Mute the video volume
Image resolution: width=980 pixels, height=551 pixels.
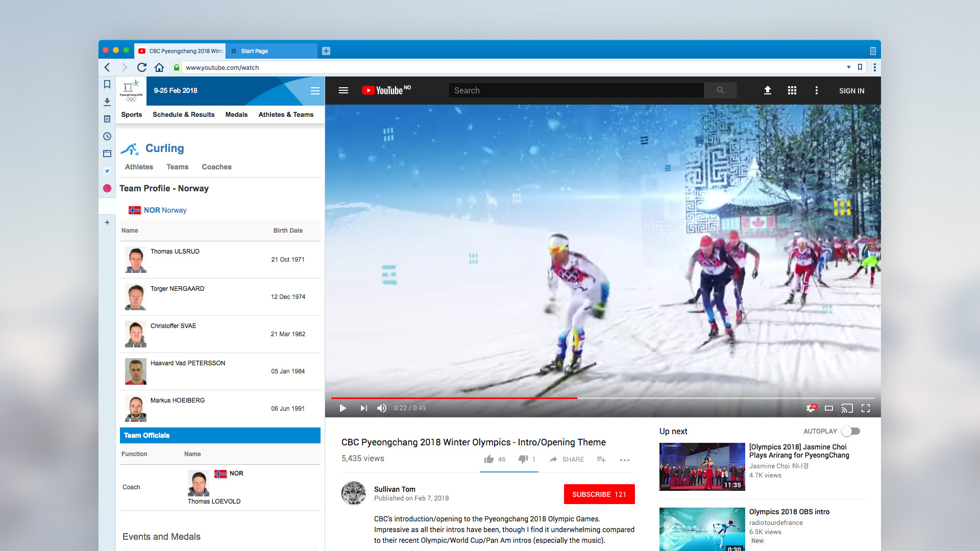382,408
